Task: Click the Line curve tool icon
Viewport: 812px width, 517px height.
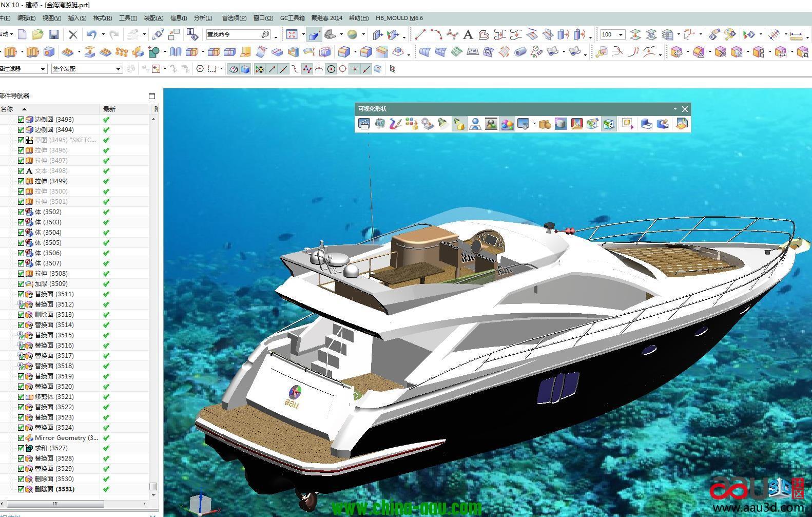Action: [x=420, y=34]
